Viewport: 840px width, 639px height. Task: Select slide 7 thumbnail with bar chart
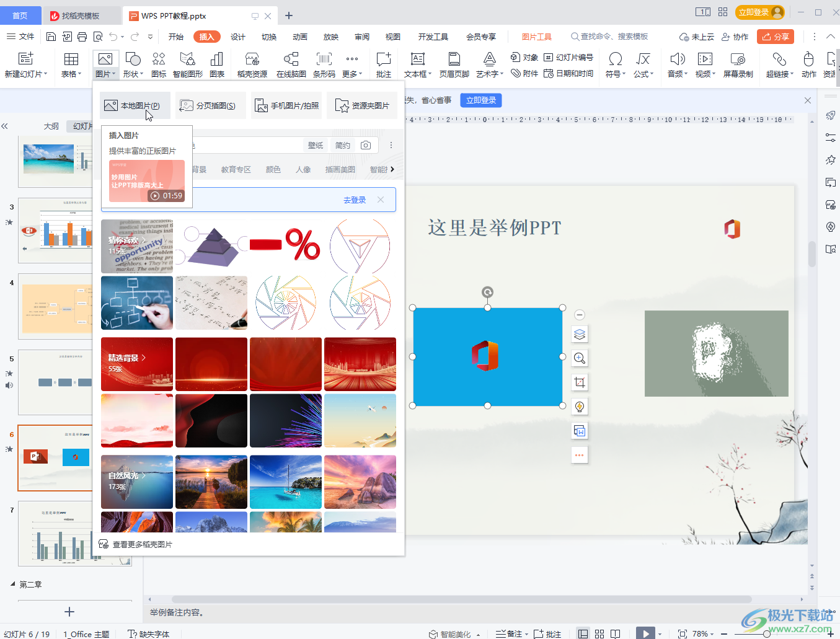click(x=75, y=533)
